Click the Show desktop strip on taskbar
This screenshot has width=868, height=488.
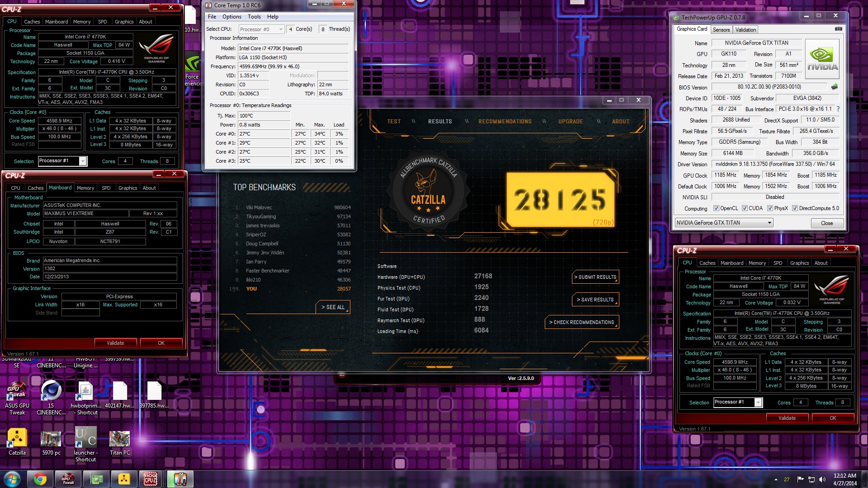pos(865,479)
